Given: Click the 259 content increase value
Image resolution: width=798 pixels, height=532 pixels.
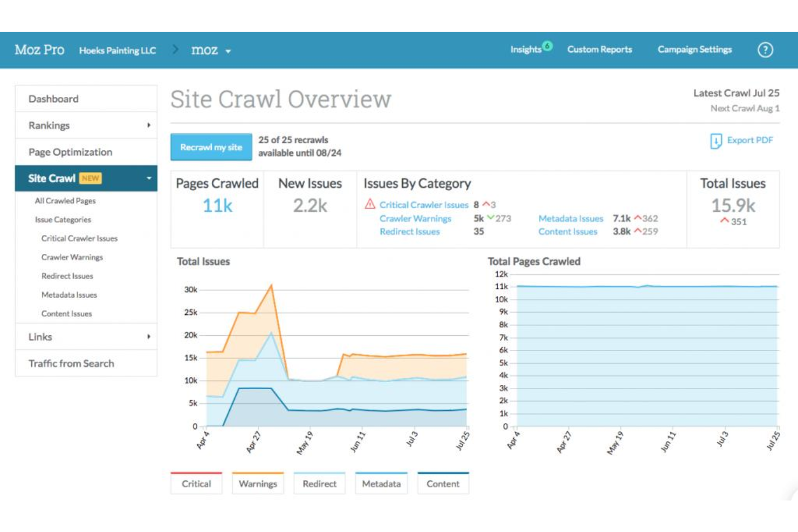Looking at the screenshot, I should click(x=650, y=231).
